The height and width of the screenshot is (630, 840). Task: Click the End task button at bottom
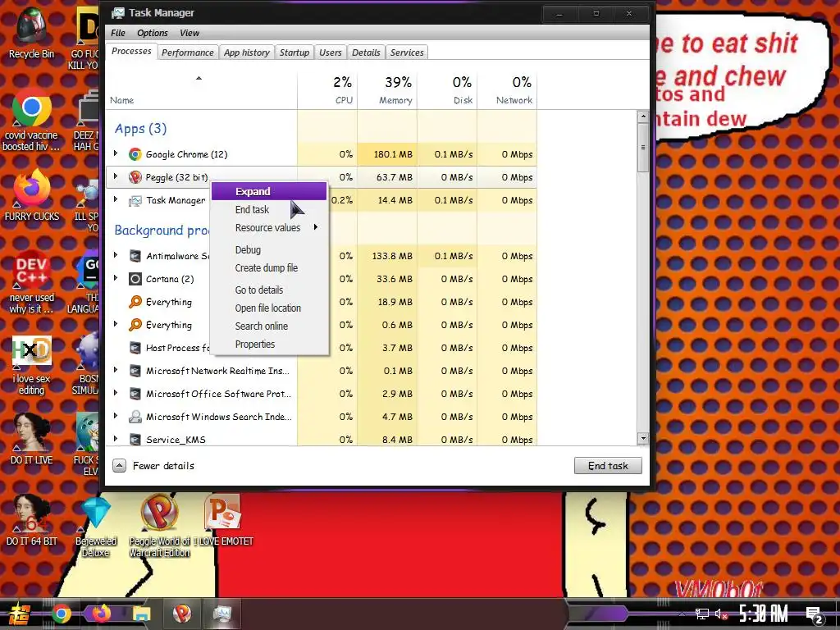[x=608, y=466]
